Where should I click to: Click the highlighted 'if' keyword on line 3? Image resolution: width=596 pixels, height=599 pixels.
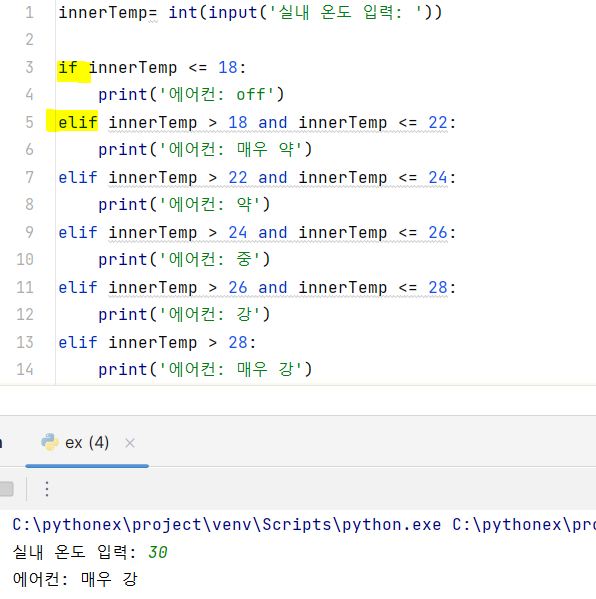[68, 68]
